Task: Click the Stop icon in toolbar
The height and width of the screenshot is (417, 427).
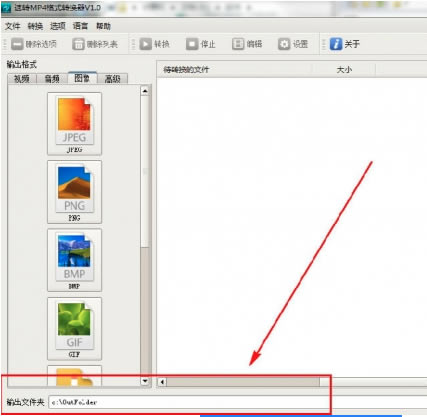Action: tap(192, 44)
